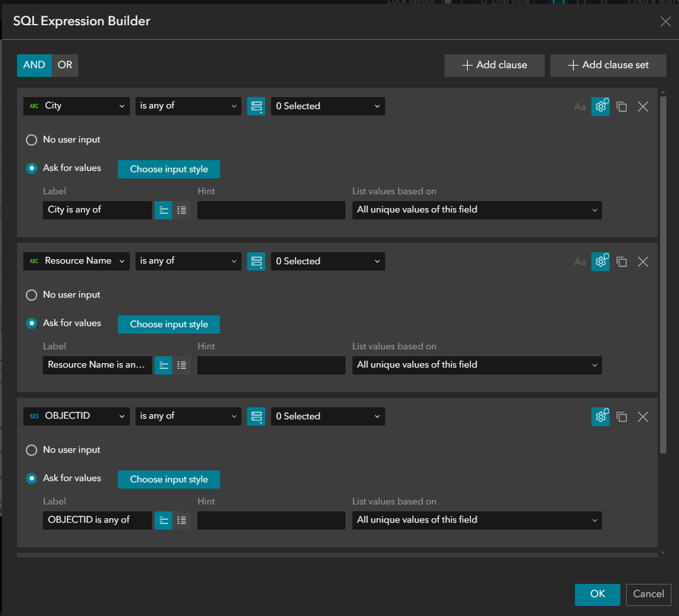Open the OBJECTID clause settings gear
679x616 pixels.
[600, 416]
